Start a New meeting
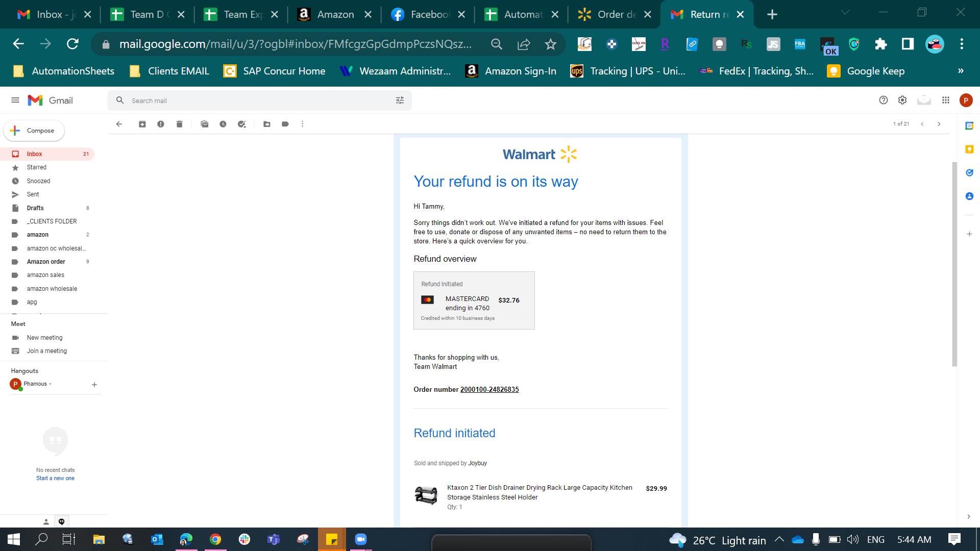 tap(44, 338)
